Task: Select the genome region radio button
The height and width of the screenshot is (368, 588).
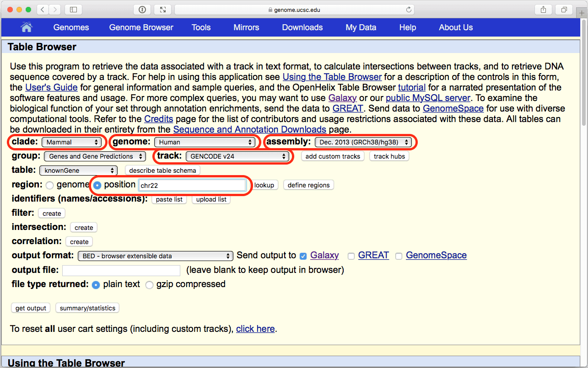Action: coord(49,185)
